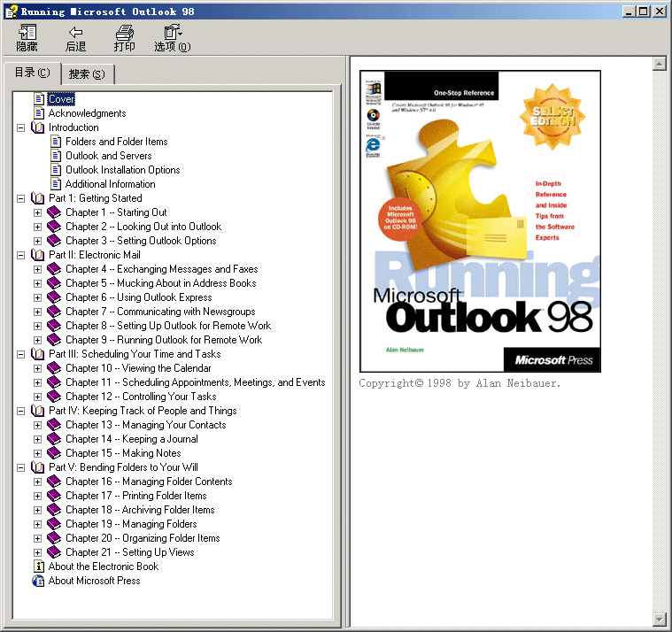
Task: Click the Part V open-book icon
Action: point(38,467)
